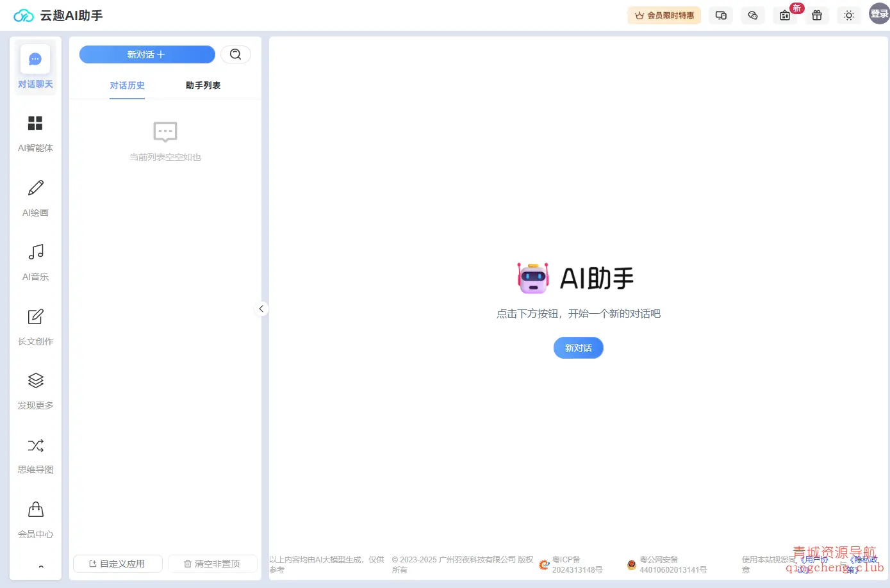The width and height of the screenshot is (890, 588).
Task: Open the AI绘画 painting tool
Action: (35, 196)
